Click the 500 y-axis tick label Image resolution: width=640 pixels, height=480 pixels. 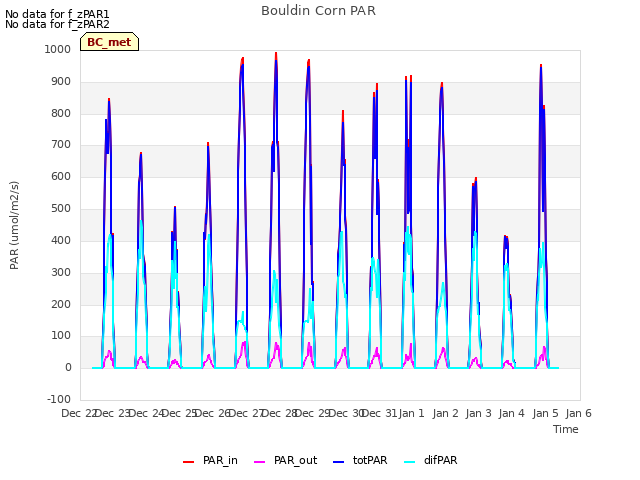click(61, 209)
